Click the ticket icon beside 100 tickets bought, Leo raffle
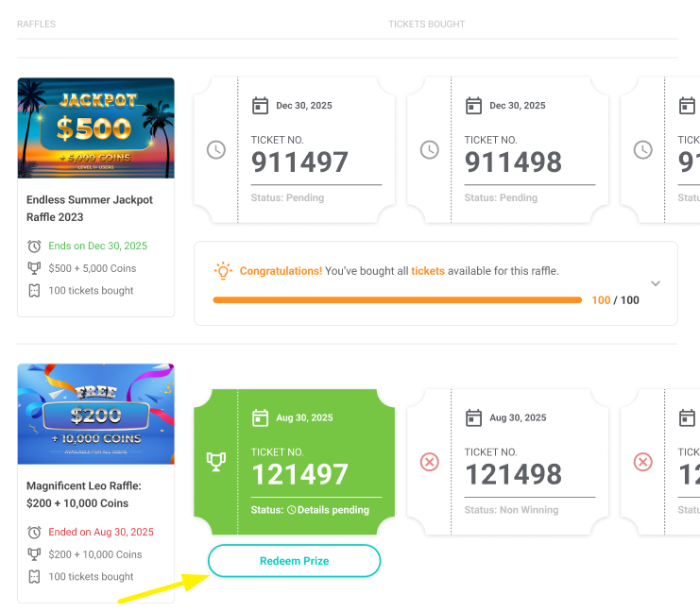This screenshot has width=700, height=612. click(x=34, y=576)
